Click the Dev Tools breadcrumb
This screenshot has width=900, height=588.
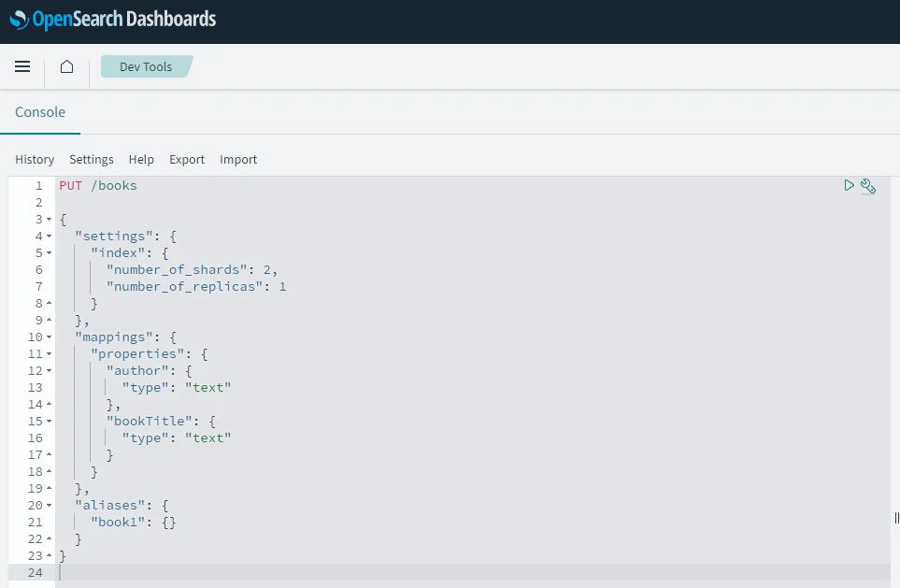(x=146, y=66)
